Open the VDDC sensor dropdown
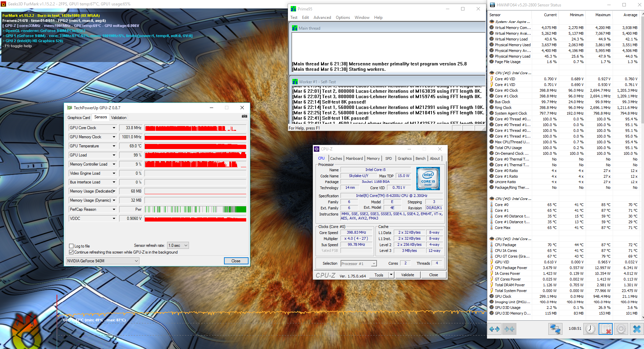Viewport: 644px width, 349px height. click(114, 219)
